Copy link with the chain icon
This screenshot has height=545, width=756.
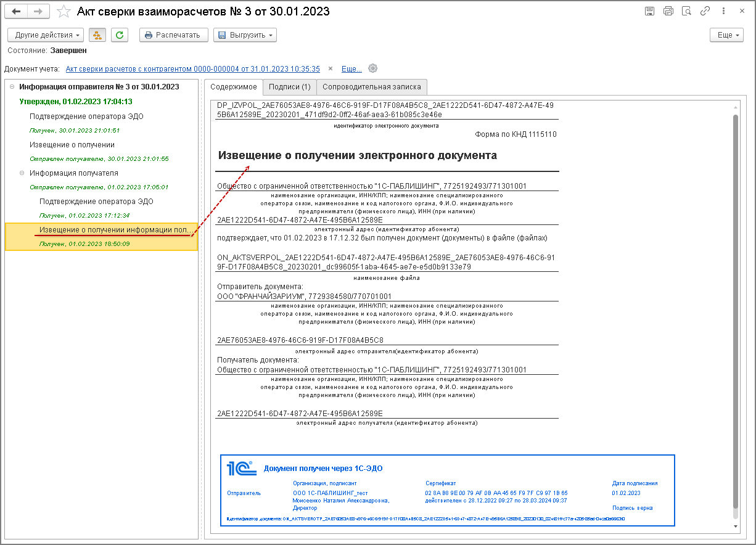705,11
